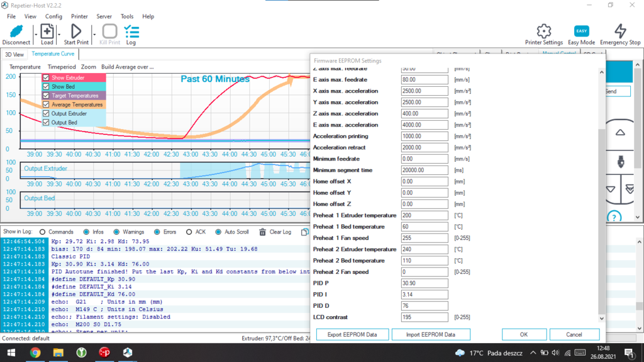Uncheck Average Temperatures checkbox
Screen dimensions: 644x362
pyautogui.click(x=46, y=105)
